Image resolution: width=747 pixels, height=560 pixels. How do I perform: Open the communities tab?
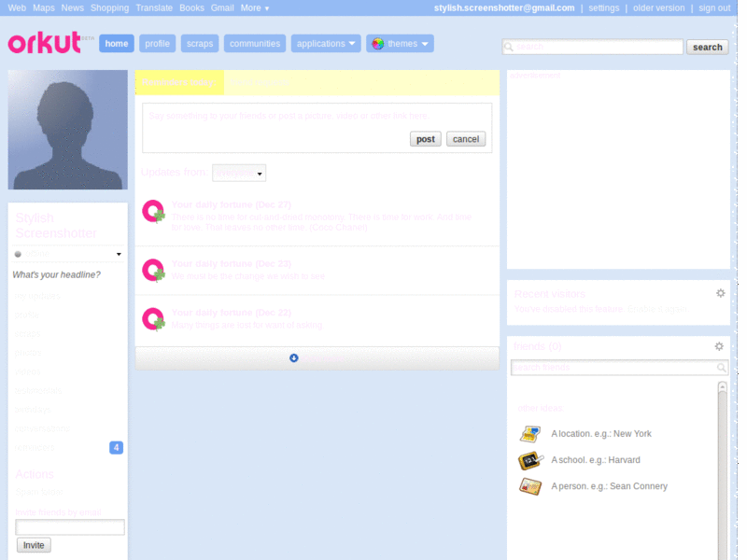click(x=255, y=43)
